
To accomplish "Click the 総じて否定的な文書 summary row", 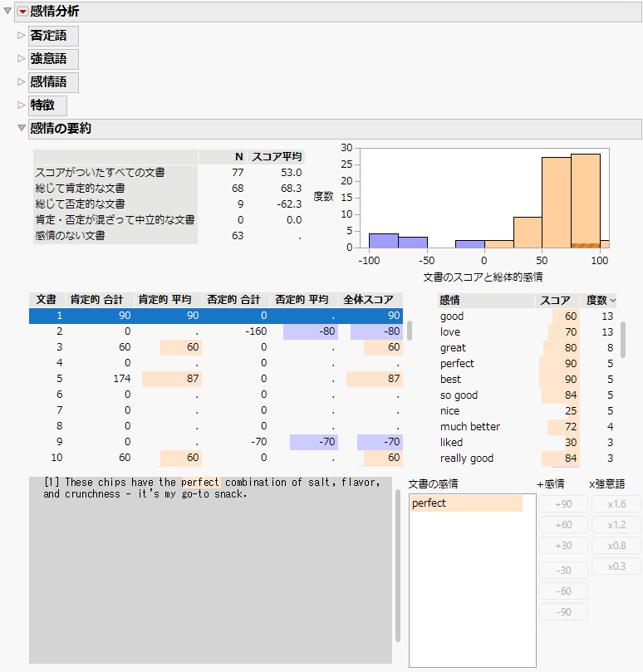I will [x=169, y=204].
